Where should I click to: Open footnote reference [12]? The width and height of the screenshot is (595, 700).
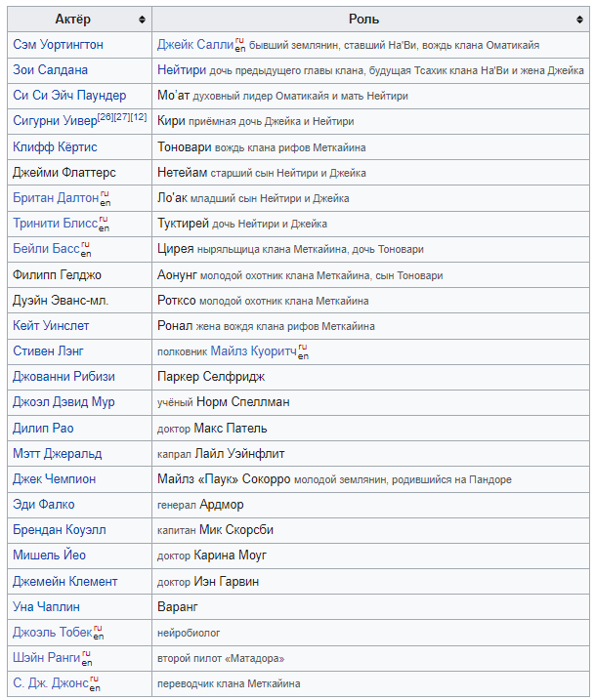click(139, 117)
